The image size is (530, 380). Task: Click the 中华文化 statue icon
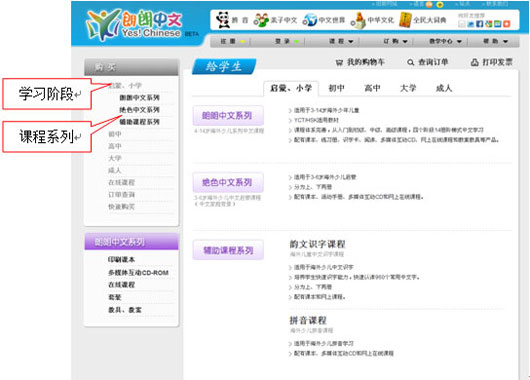(x=358, y=20)
